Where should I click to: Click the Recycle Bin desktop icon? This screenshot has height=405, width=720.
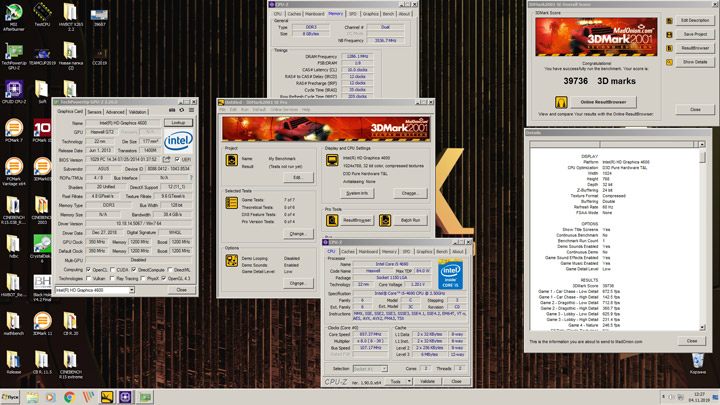[x=698, y=360]
